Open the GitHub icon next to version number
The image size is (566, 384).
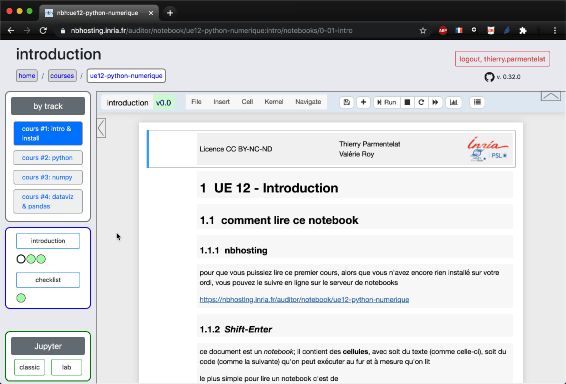[x=489, y=77]
